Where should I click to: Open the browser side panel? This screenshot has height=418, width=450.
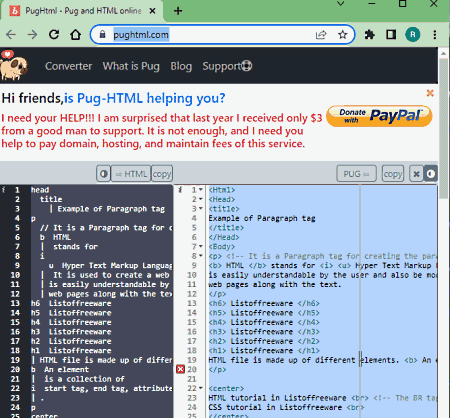point(391,35)
